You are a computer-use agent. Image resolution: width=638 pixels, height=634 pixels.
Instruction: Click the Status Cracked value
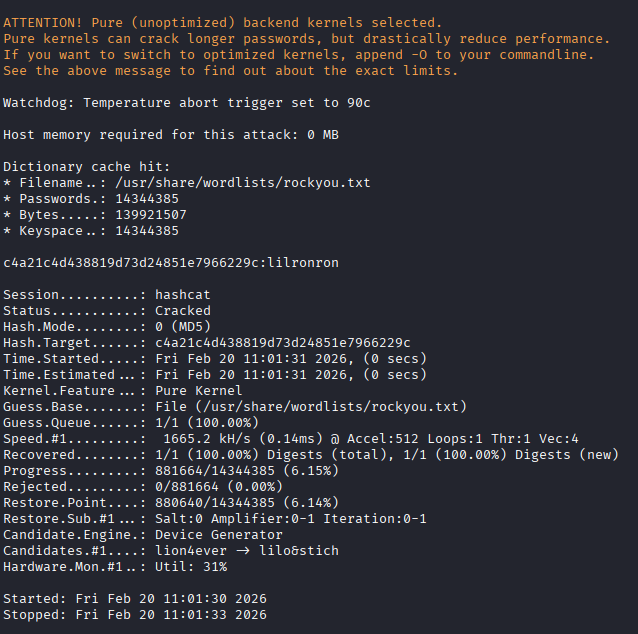point(183,311)
